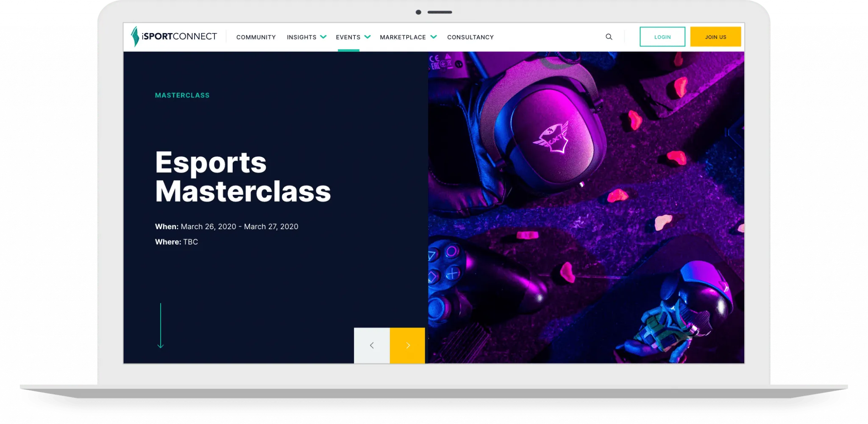
Task: Open the Community menu item
Action: [x=256, y=37]
